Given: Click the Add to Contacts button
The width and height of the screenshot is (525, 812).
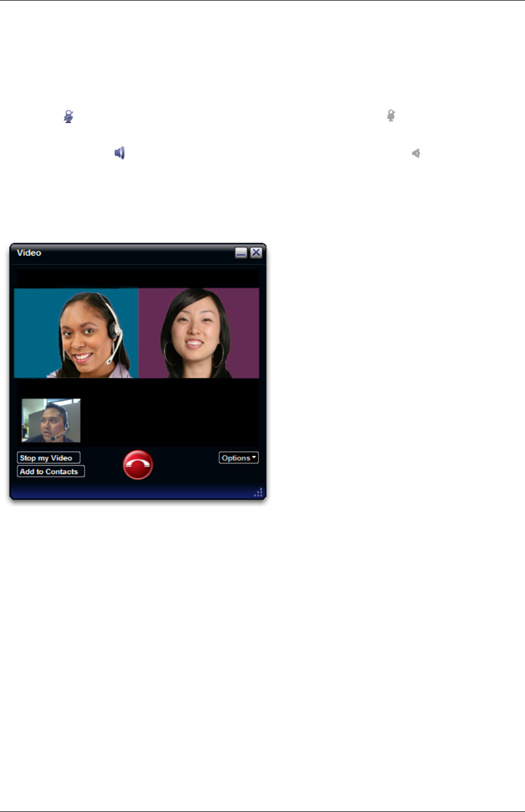Looking at the screenshot, I should [51, 471].
